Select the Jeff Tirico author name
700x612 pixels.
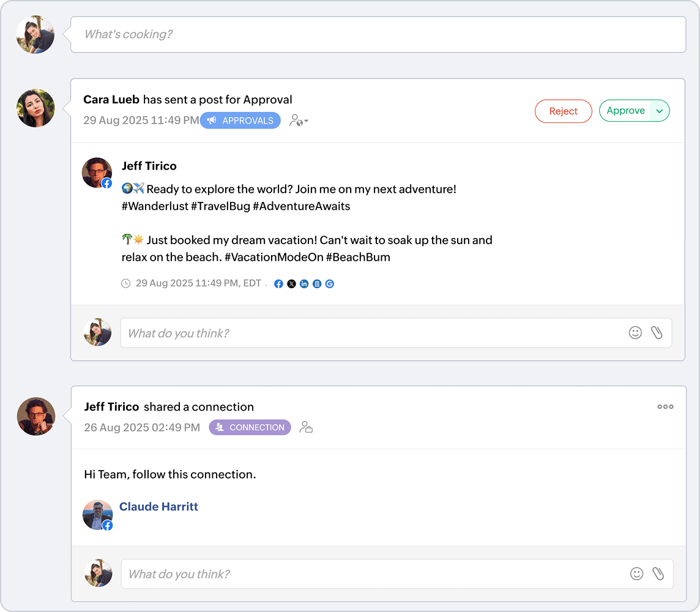pyautogui.click(x=149, y=166)
